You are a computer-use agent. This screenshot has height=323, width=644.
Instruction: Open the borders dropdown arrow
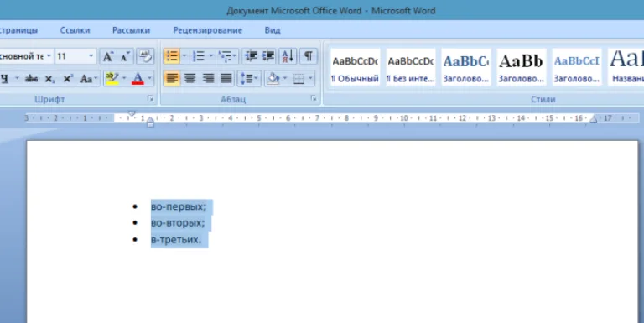(x=310, y=78)
